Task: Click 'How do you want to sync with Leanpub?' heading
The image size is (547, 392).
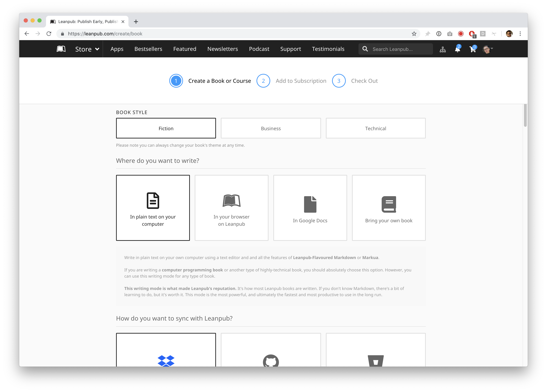Action: pos(174,318)
